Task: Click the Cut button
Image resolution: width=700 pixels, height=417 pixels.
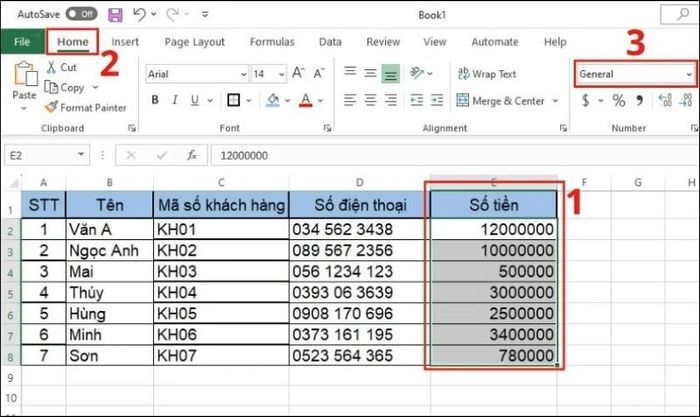Action: click(x=62, y=67)
